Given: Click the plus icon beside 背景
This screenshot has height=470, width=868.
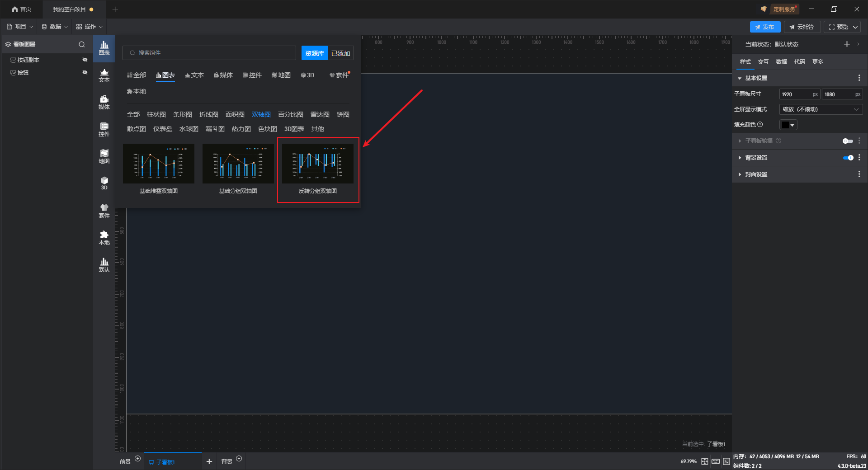Looking at the screenshot, I should (x=239, y=459).
